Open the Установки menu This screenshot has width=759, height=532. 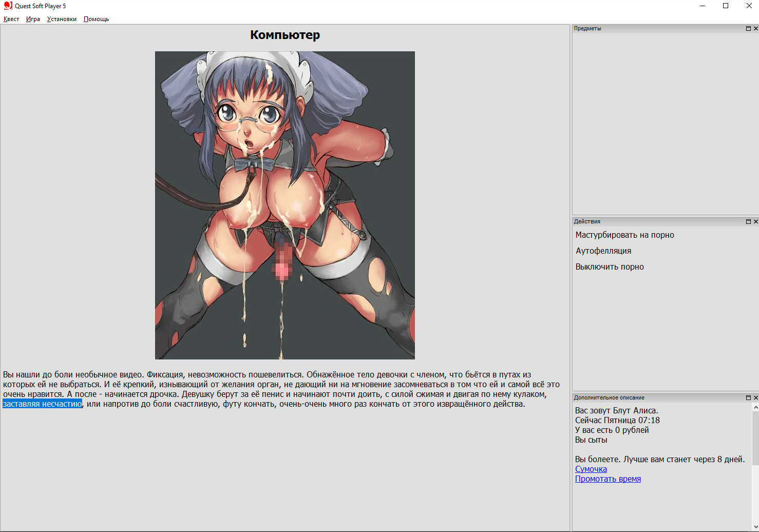pos(62,19)
